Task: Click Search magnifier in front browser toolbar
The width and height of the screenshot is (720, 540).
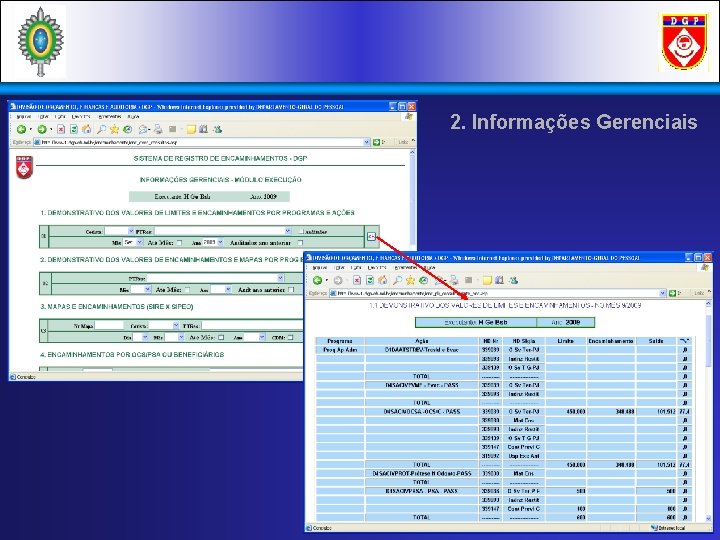Action: pos(397,280)
